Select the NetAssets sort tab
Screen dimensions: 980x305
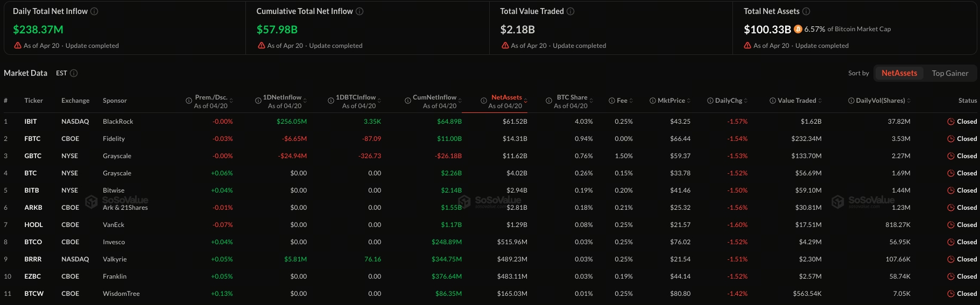point(899,73)
